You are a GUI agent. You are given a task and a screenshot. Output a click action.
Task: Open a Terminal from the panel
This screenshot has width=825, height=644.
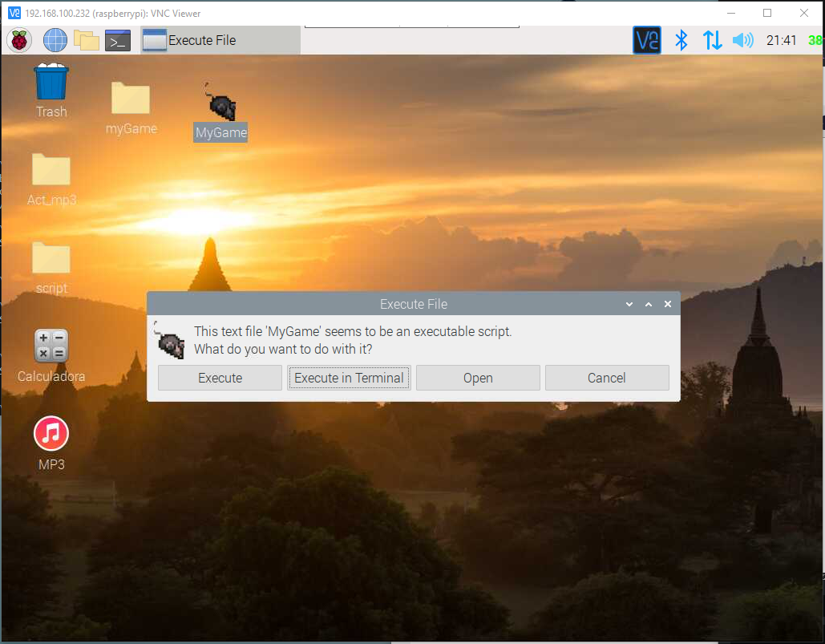[117, 40]
